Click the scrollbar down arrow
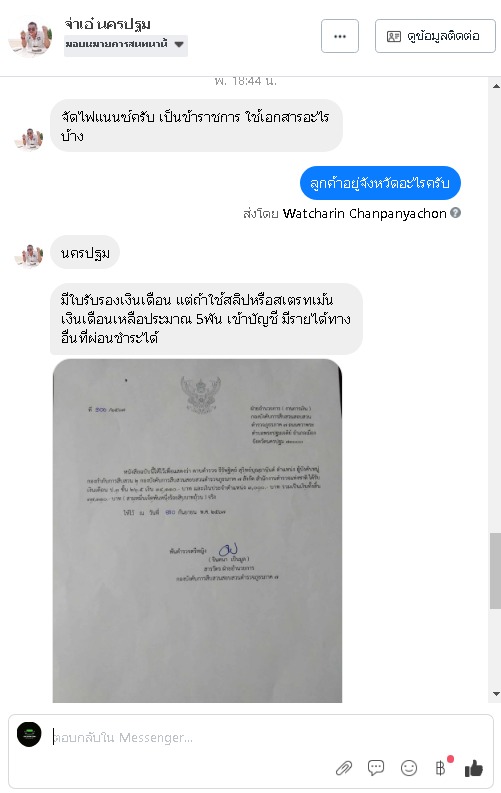The height and width of the screenshot is (793, 501). pos(495,694)
